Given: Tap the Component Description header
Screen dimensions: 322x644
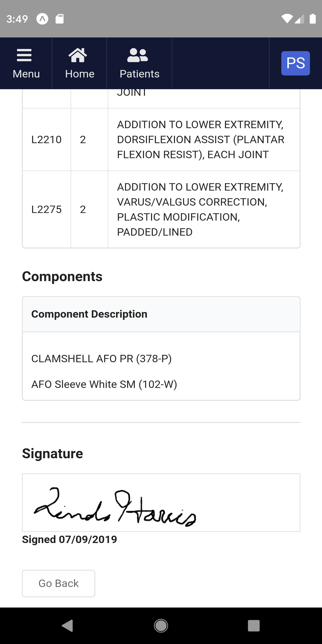Looking at the screenshot, I should [x=89, y=314].
